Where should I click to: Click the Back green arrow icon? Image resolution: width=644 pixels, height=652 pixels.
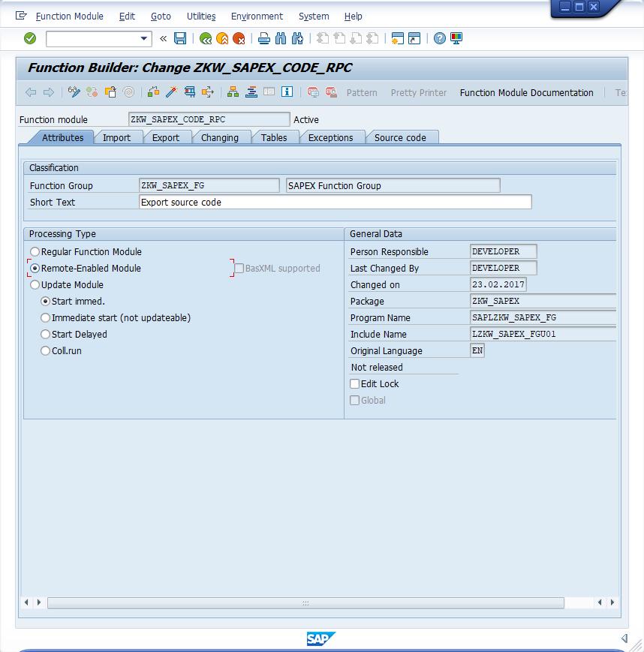point(205,38)
